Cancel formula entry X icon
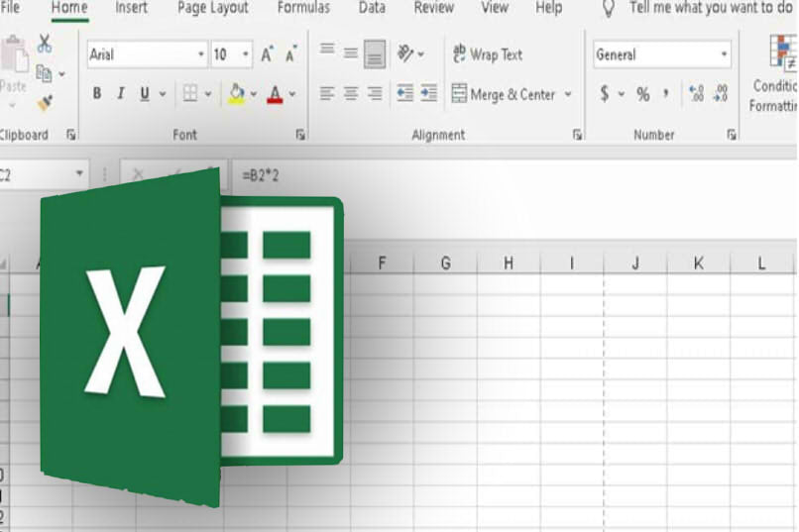 click(x=138, y=174)
